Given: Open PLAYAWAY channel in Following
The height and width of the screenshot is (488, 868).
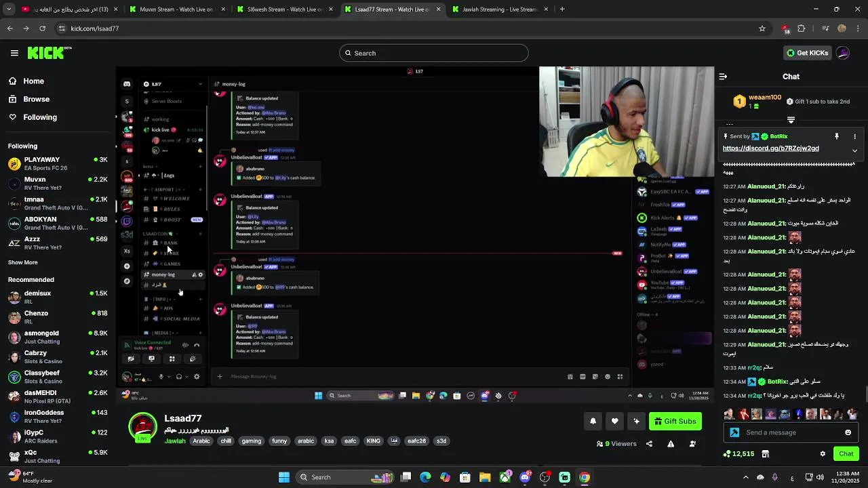Looking at the screenshot, I should (58, 163).
